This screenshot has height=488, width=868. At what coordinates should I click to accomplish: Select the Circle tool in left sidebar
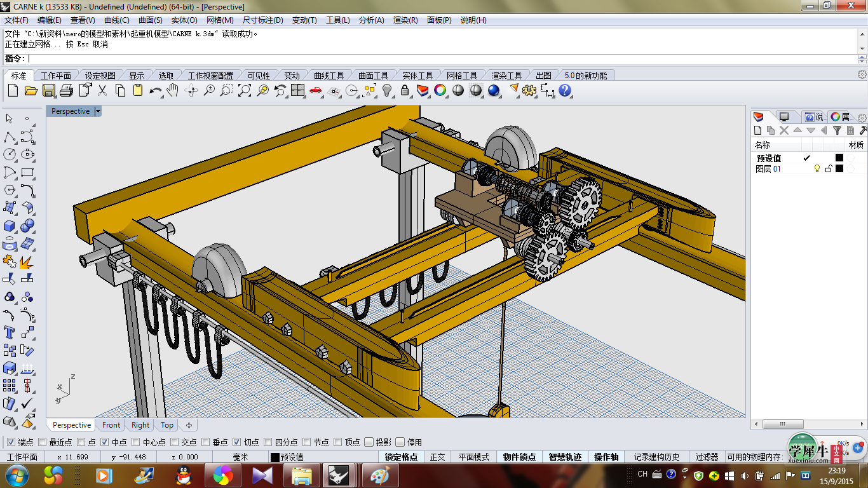10,154
